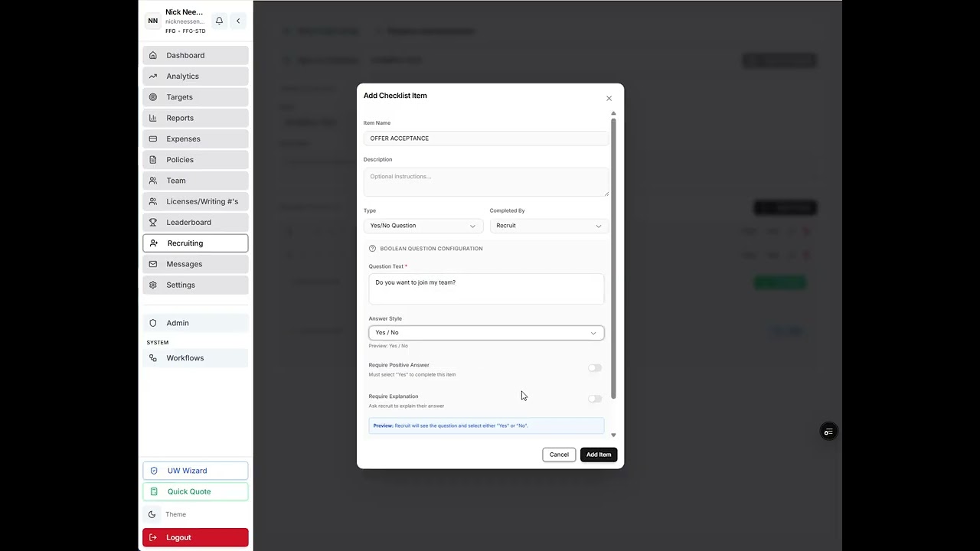
Task: Open the Quick Quote button
Action: click(195, 491)
